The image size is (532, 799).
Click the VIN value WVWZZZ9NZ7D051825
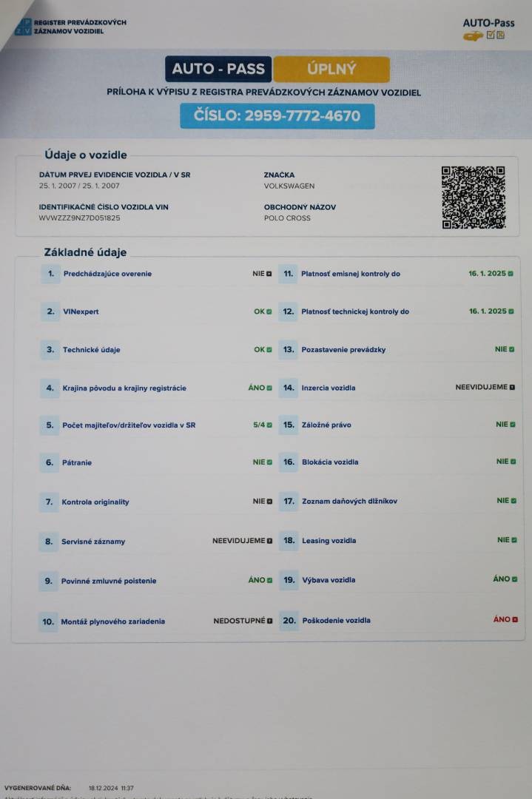coord(79,218)
